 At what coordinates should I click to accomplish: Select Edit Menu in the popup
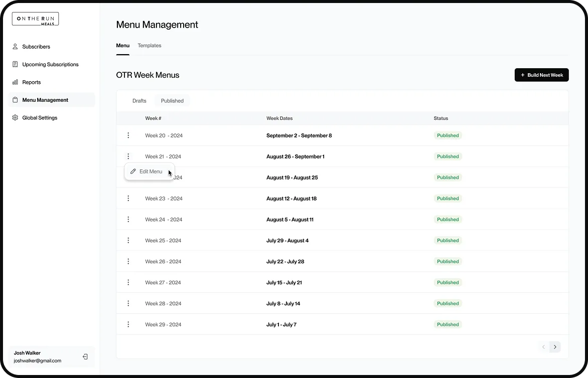coord(149,171)
